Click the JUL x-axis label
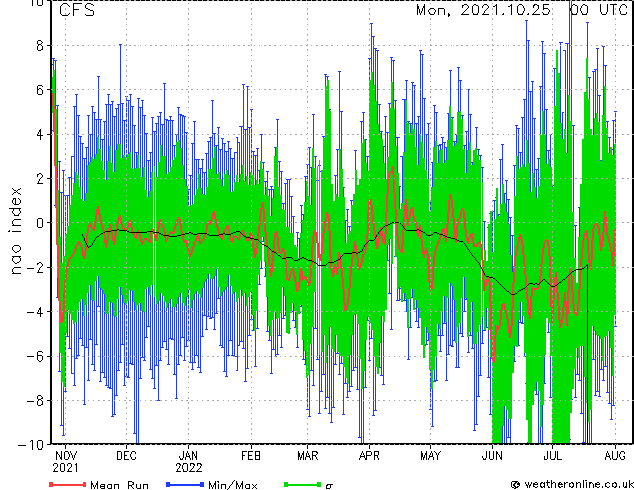The width and height of the screenshot is (634, 490). coord(552,456)
